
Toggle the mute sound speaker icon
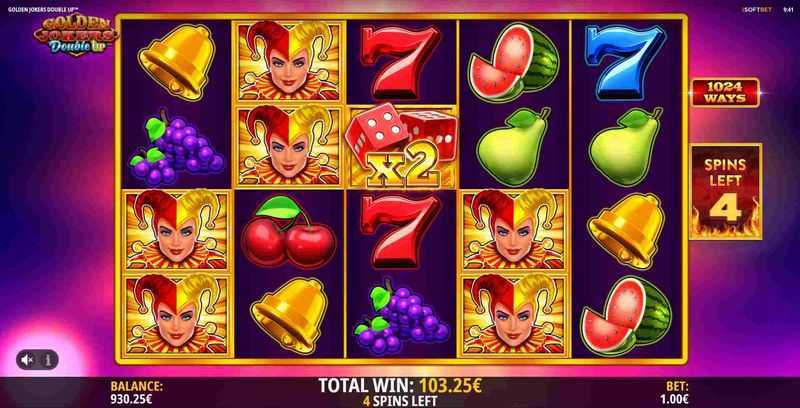tap(28, 360)
